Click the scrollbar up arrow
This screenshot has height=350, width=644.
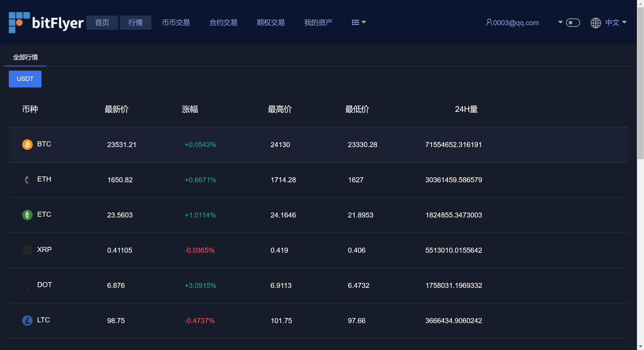640,4
